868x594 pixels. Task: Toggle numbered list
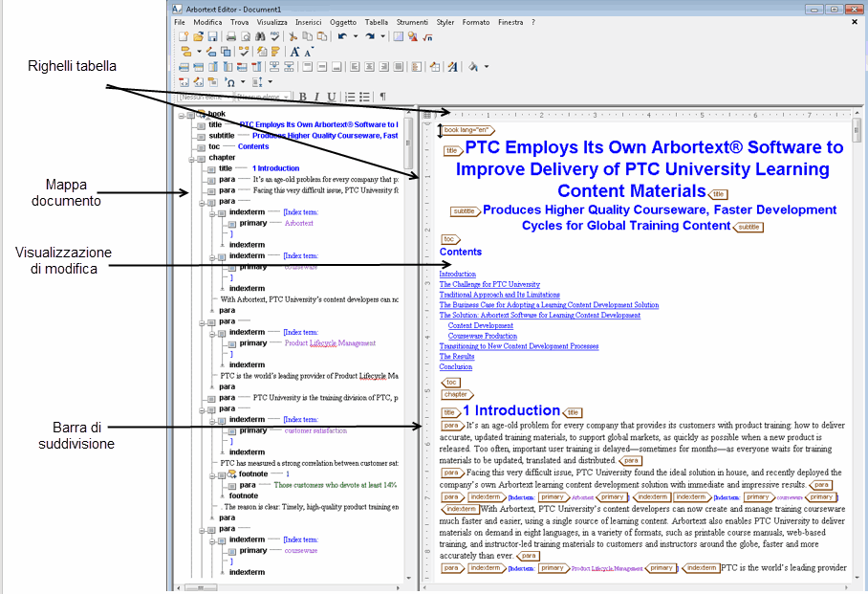click(350, 97)
